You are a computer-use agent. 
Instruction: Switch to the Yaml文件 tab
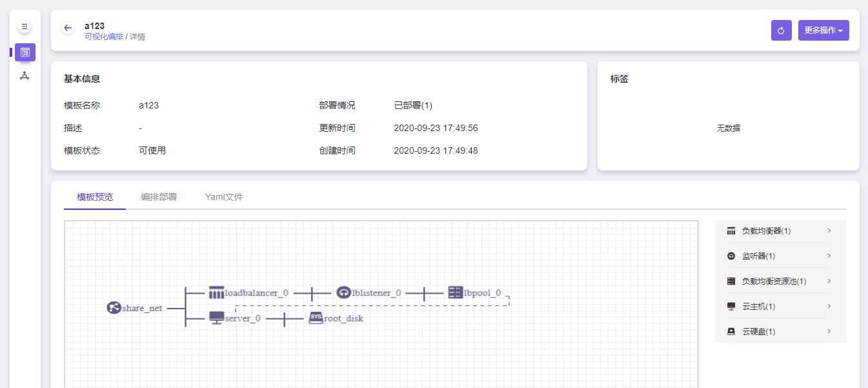(224, 197)
